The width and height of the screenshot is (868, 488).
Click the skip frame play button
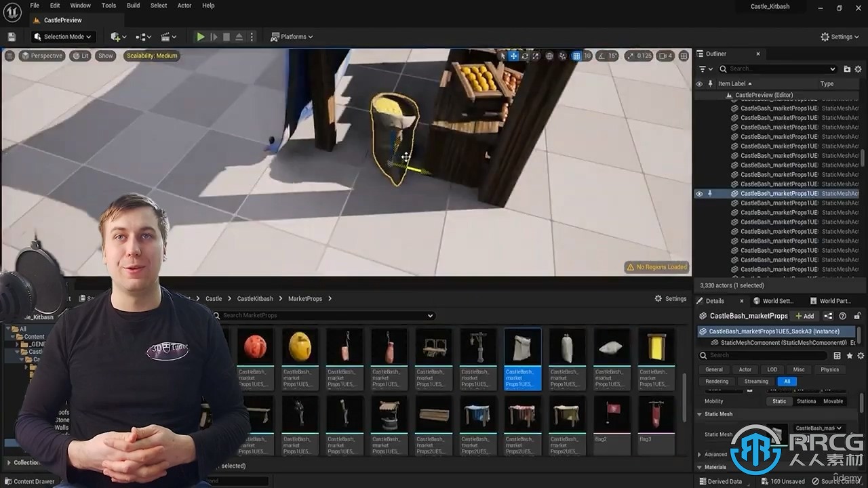(x=214, y=37)
